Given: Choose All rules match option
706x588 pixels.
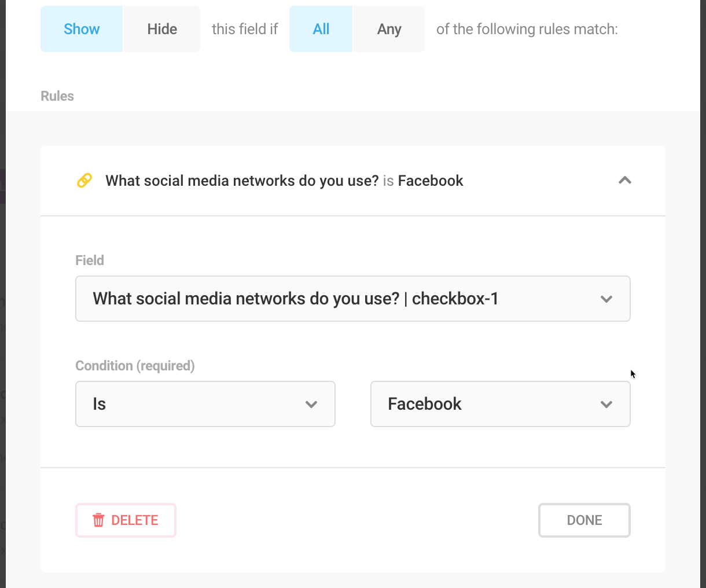Looking at the screenshot, I should coord(321,29).
